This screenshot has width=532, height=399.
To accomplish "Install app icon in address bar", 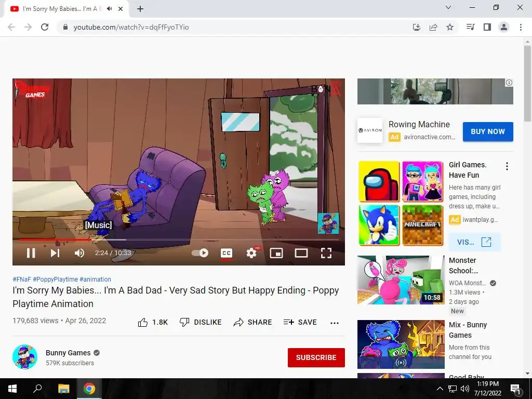I will 416,27.
